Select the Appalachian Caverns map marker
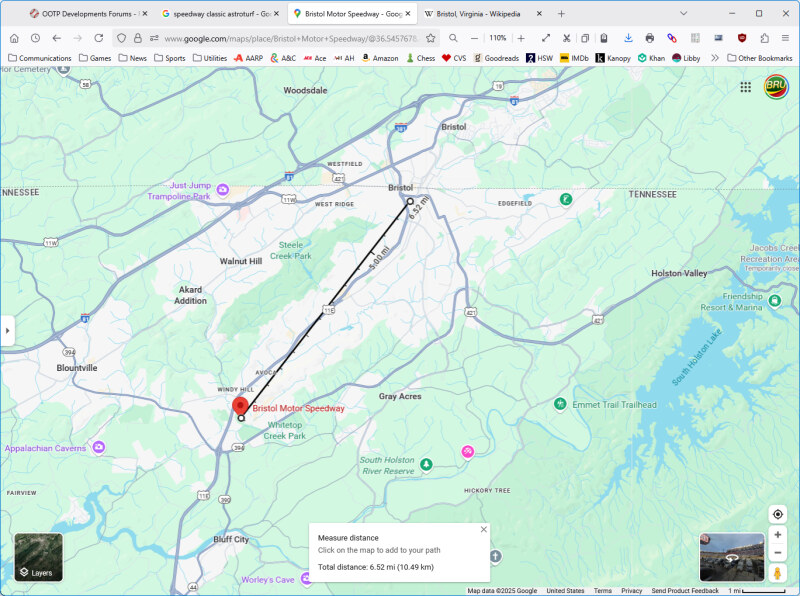800x596 pixels. [x=99, y=448]
